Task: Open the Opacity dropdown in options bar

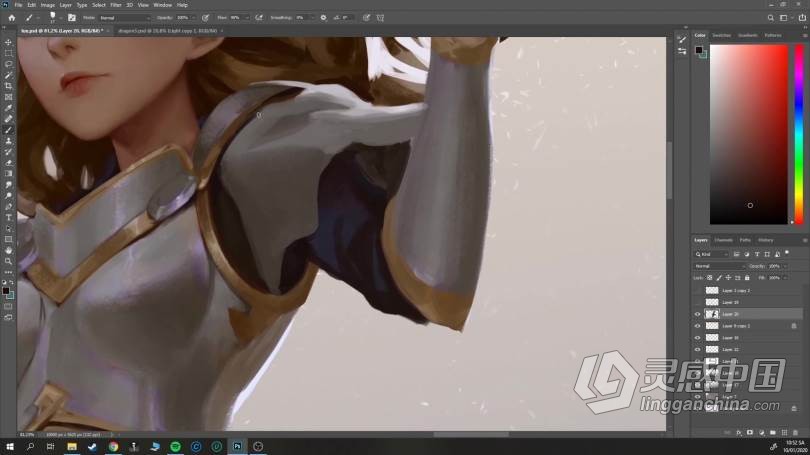Action: click(x=194, y=18)
